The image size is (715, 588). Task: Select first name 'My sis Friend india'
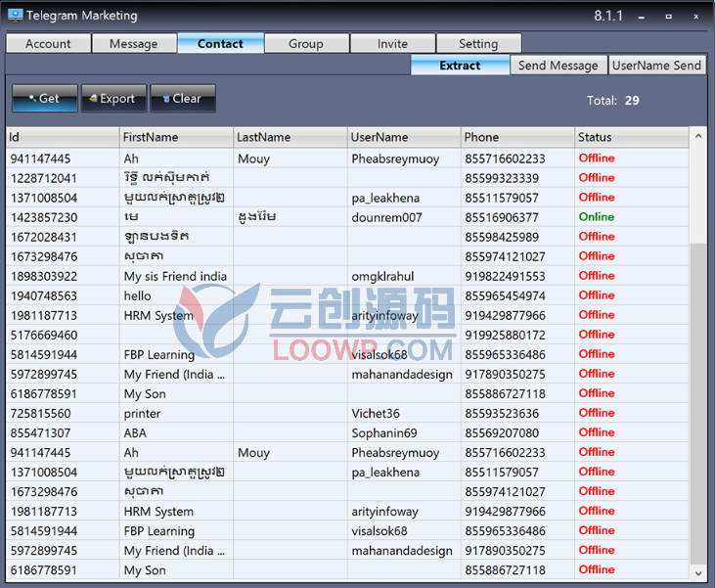tap(175, 277)
